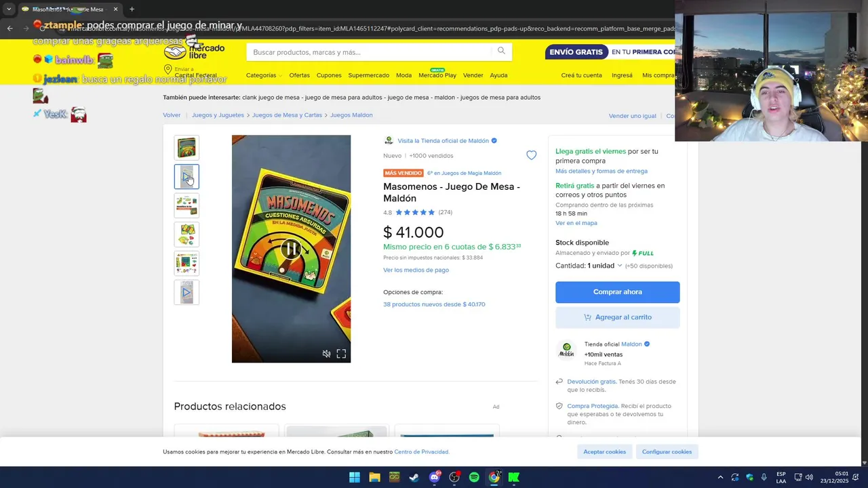Open the Cantidad quantity dropdown

pos(589,266)
